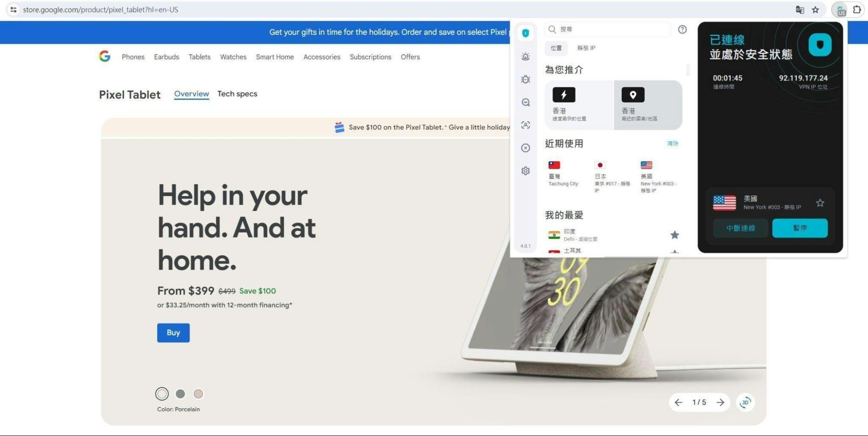Click the VPN location list scrollbar
The height and width of the screenshot is (436, 868).
coord(688,69)
